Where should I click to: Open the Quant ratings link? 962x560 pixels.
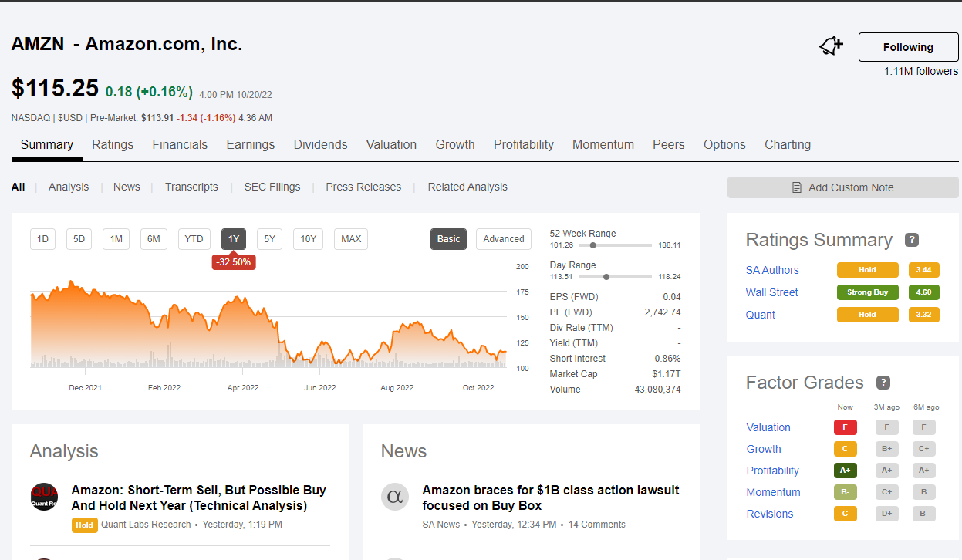[760, 315]
